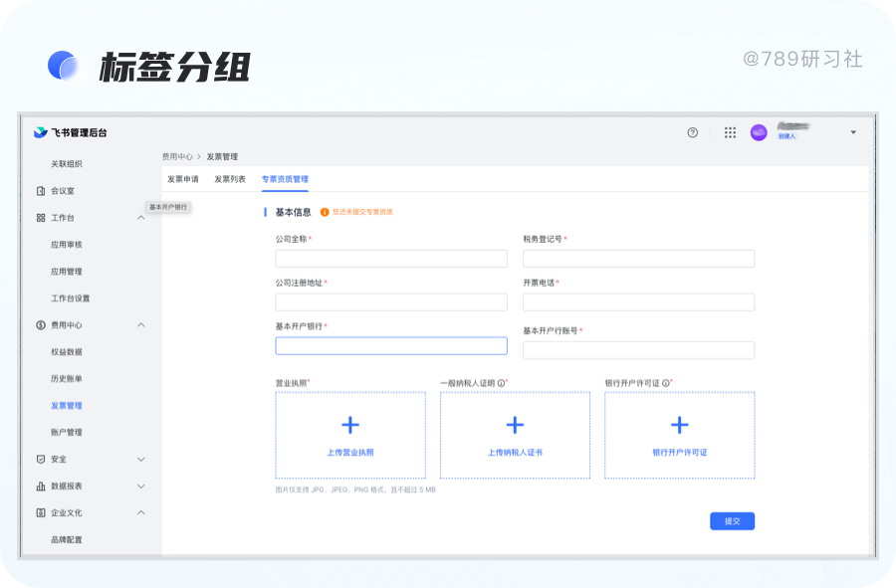
Task: Collapse the 工作台 sidebar section
Action: [141, 218]
